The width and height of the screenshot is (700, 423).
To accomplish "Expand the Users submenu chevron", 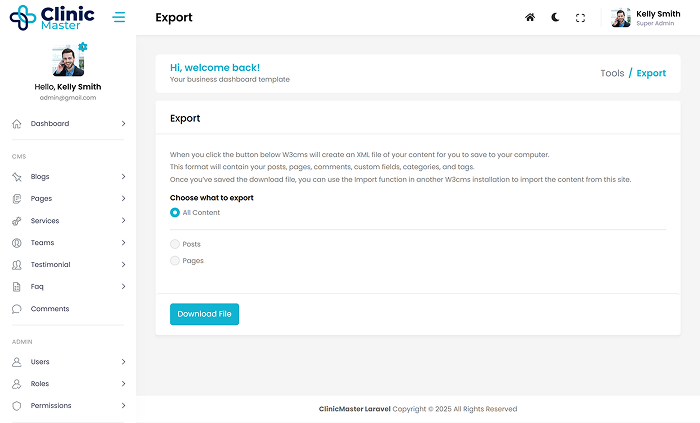I will [123, 362].
